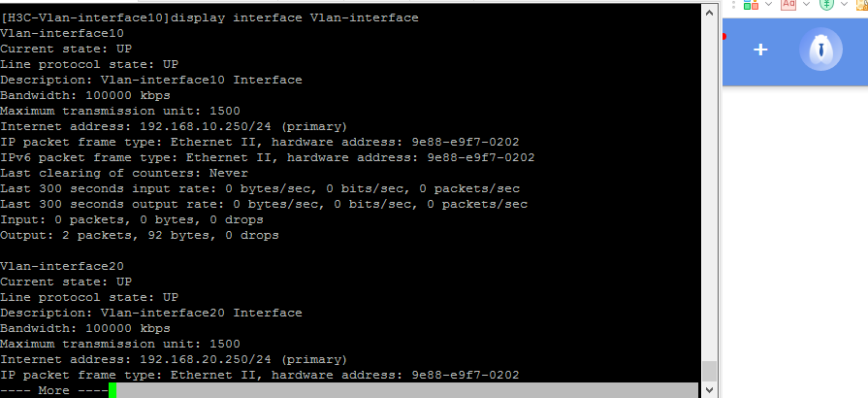Click the 192.168.20.250/24 address line
Screen dimensions: 868x398
pos(173,359)
